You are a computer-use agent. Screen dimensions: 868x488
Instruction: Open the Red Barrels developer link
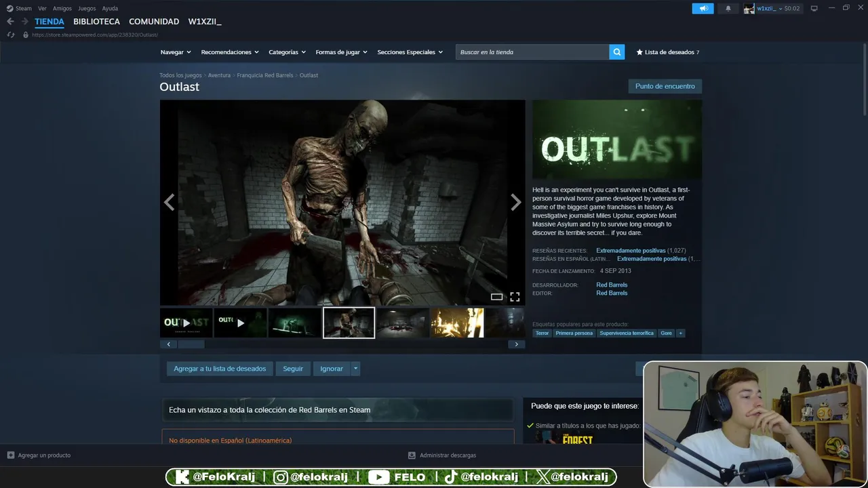pyautogui.click(x=612, y=285)
